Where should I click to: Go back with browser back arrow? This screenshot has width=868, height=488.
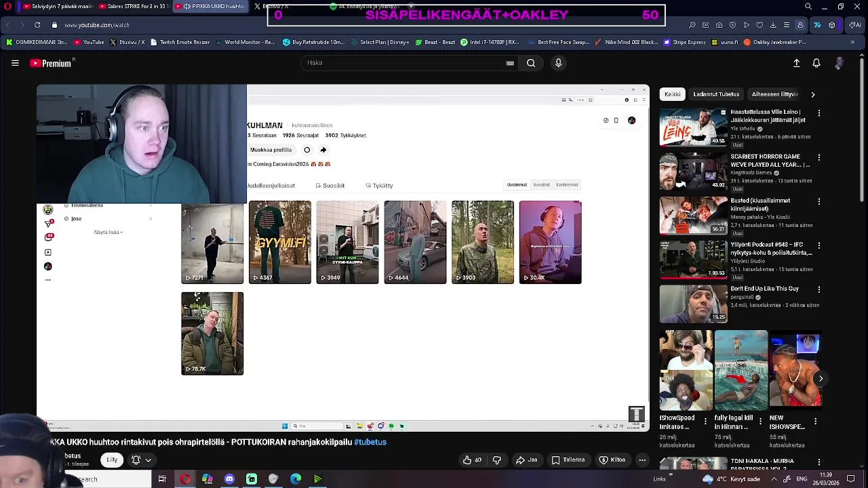pyautogui.click(x=8, y=25)
